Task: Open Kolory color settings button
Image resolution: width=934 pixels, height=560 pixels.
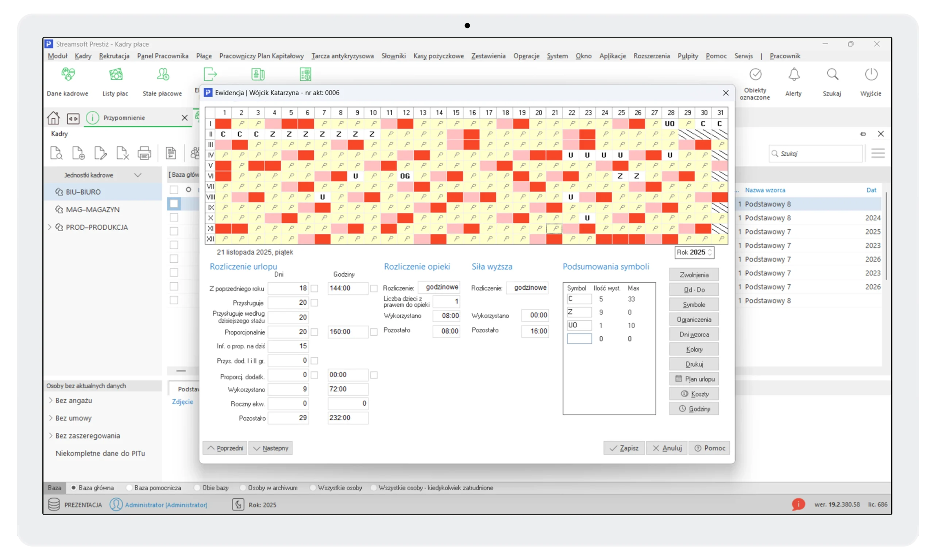Action: 694,349
